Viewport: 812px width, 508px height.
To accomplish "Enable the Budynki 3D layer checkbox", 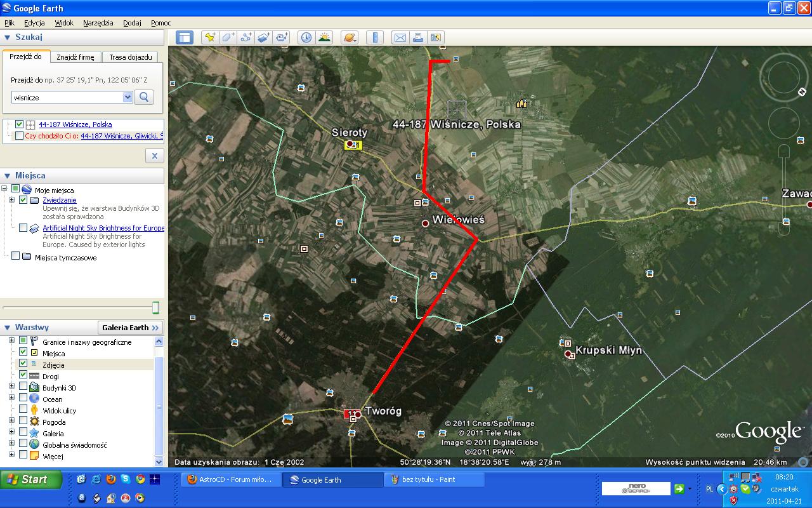I will (x=23, y=386).
